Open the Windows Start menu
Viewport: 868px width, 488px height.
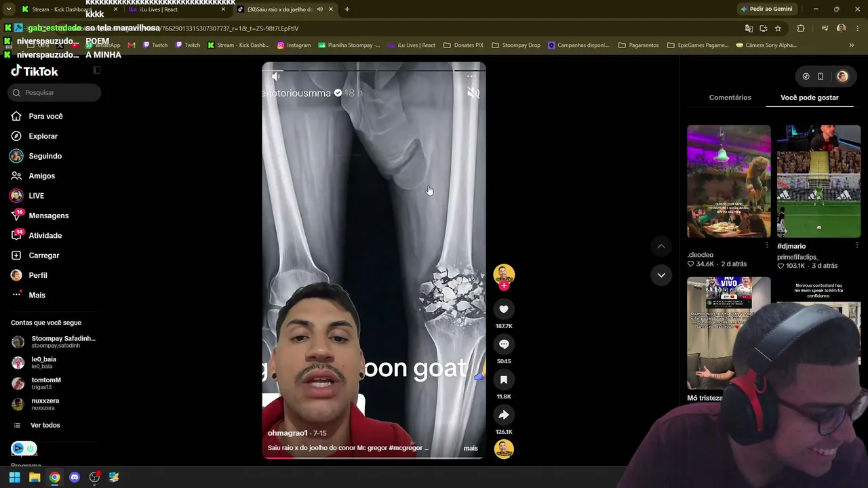pos(14,477)
